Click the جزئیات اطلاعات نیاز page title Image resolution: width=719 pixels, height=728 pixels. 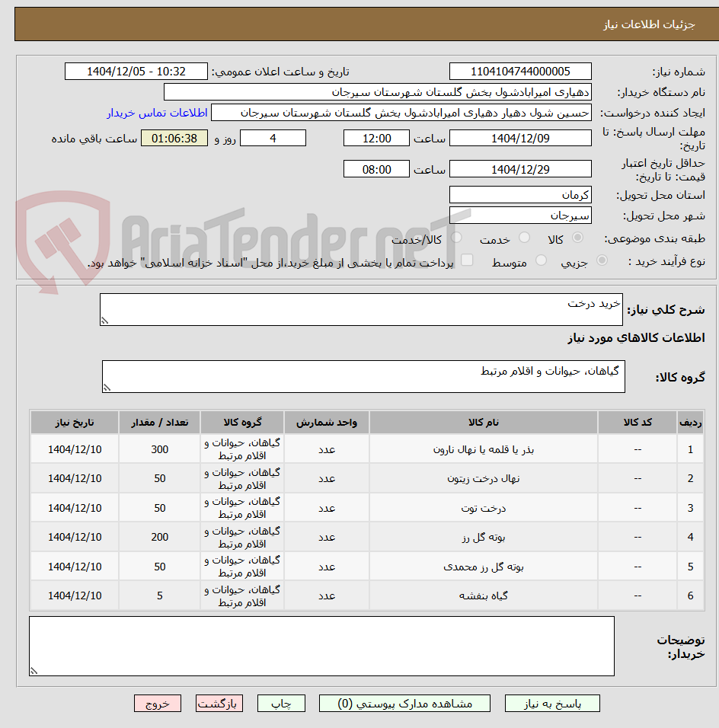pyautogui.click(x=649, y=24)
